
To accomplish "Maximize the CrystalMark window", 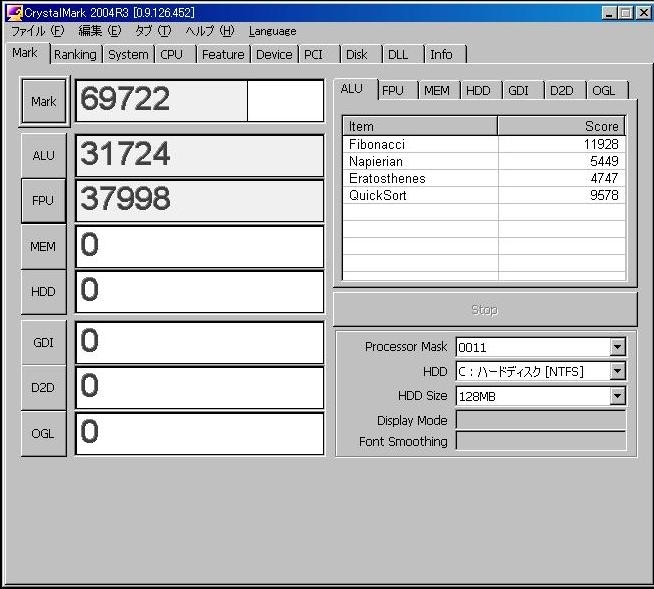I will click(626, 13).
